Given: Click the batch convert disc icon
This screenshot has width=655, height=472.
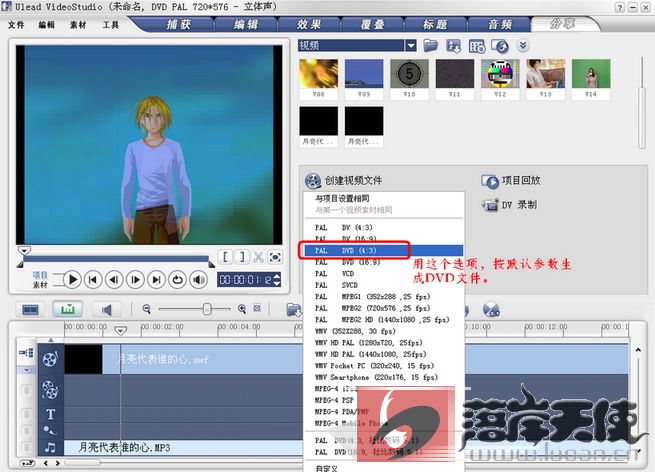Looking at the screenshot, I should coord(500,46).
